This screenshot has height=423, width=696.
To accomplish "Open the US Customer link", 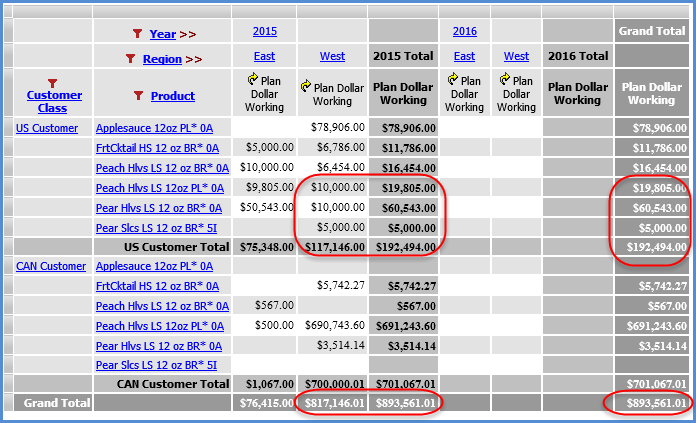I will point(46,128).
